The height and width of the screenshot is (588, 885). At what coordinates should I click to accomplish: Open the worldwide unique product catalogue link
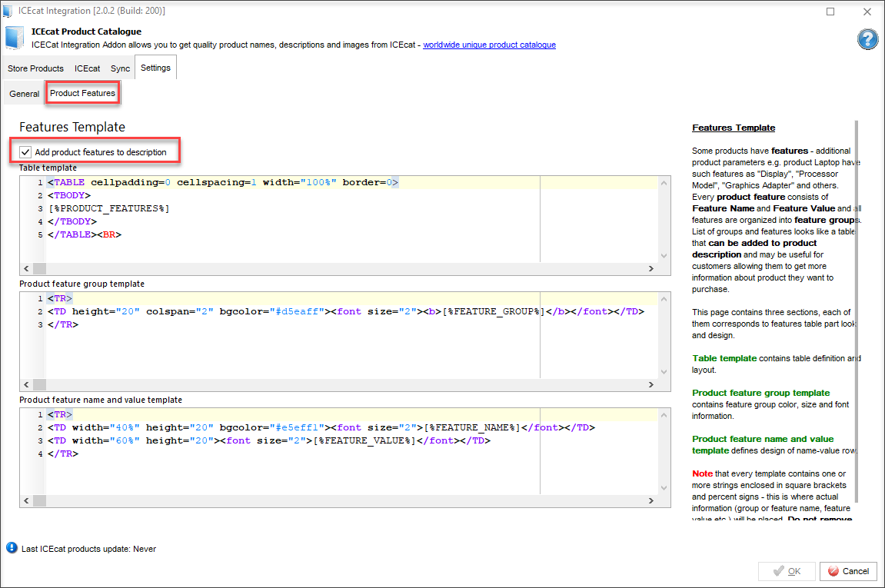489,45
